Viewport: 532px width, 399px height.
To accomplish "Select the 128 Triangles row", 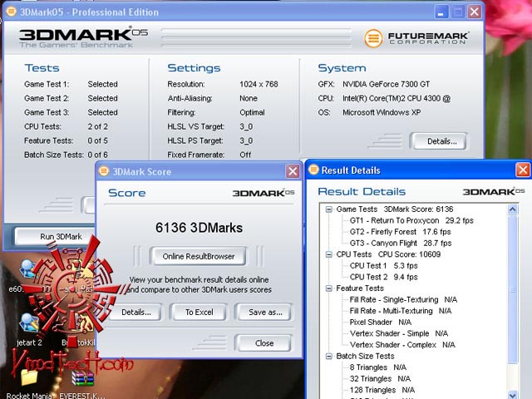I will 382,390.
